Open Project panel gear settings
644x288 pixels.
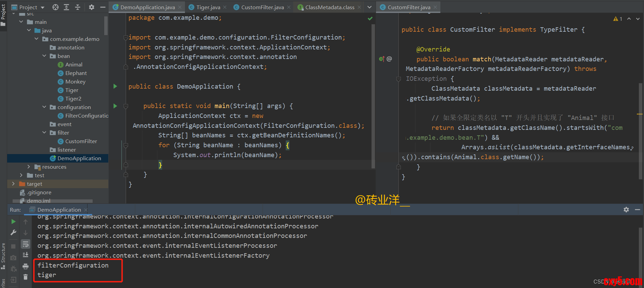click(x=92, y=7)
